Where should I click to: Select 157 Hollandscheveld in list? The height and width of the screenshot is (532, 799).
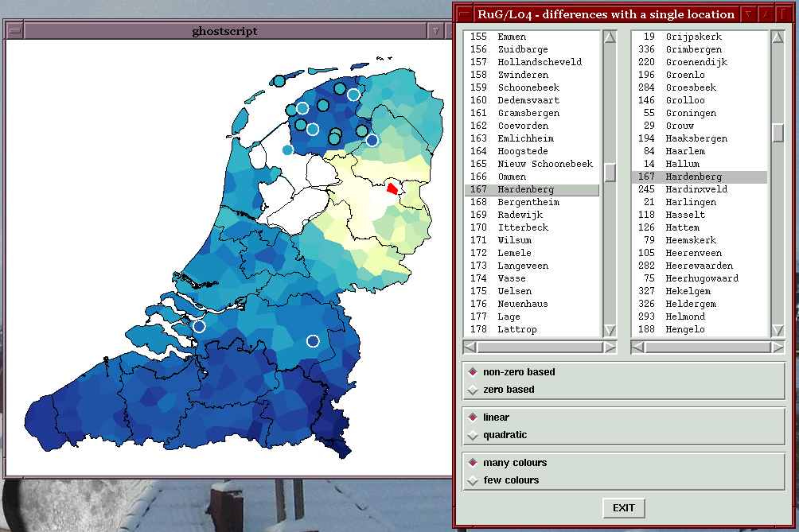(532, 62)
